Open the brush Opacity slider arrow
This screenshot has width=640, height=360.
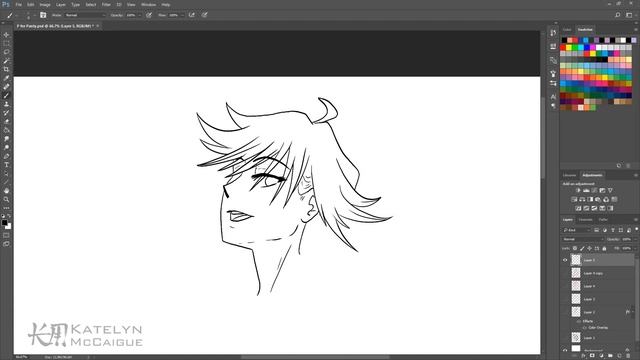point(140,15)
